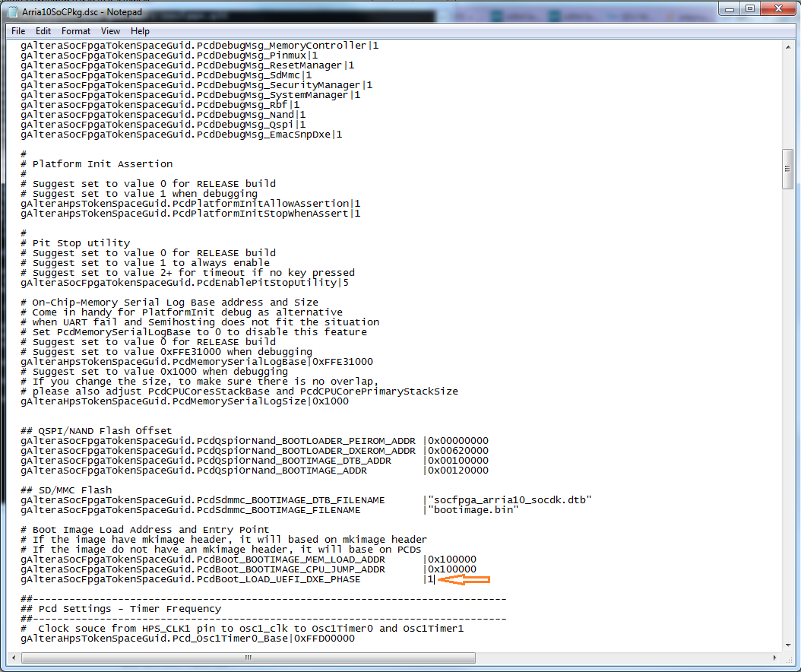
Task: Click vertical scrollbar down arrow
Action: point(788,645)
